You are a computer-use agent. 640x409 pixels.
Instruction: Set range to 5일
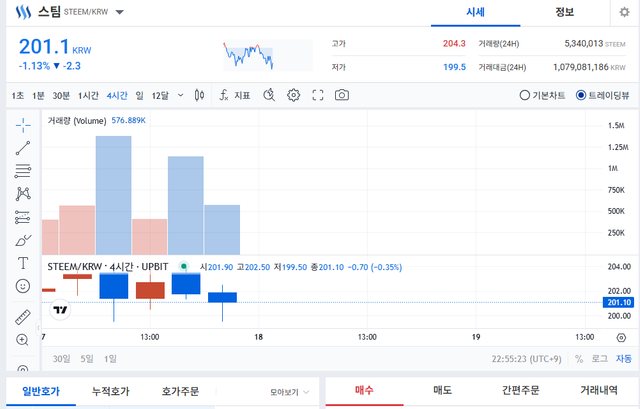87,359
